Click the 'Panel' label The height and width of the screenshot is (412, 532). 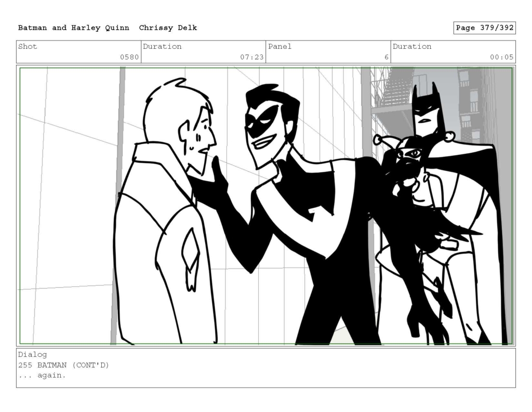pyautogui.click(x=280, y=46)
